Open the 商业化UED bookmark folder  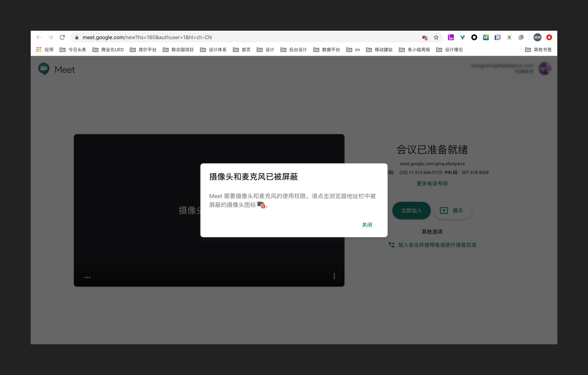[x=108, y=50]
